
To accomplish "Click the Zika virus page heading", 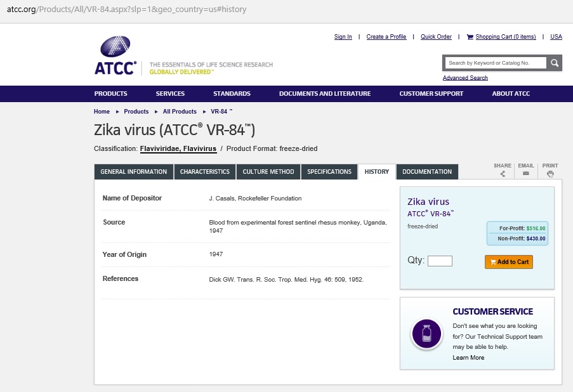I will tap(175, 130).
